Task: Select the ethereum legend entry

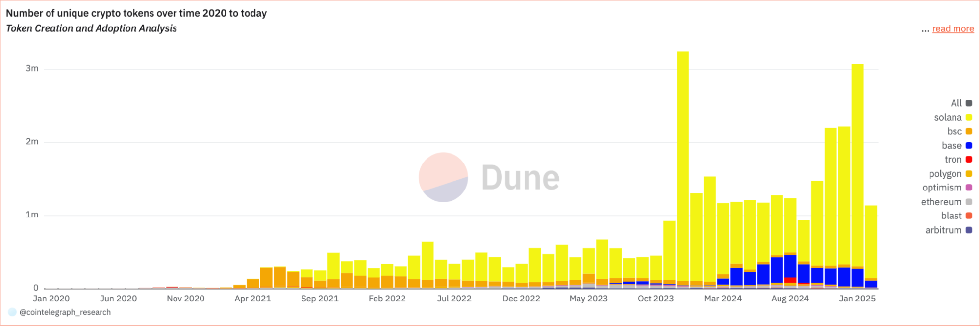Action: coord(946,202)
